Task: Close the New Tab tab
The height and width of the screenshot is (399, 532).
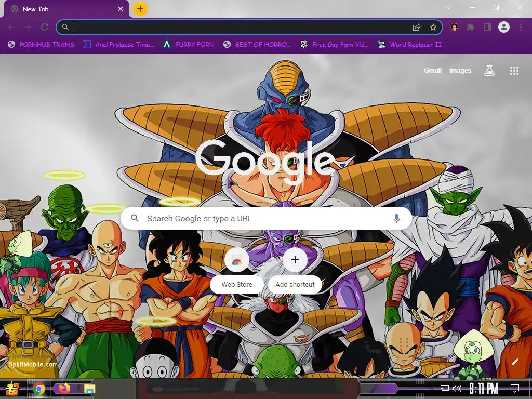Action: tap(121, 9)
